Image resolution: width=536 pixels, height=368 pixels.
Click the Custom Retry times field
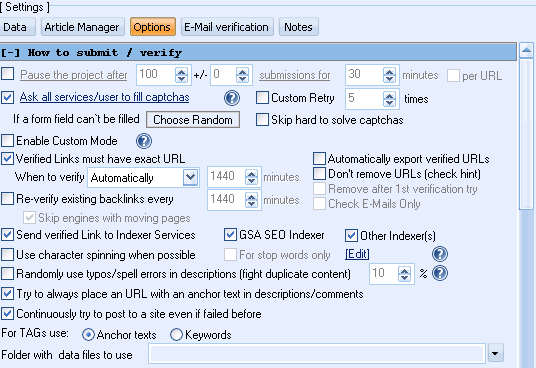coord(364,99)
